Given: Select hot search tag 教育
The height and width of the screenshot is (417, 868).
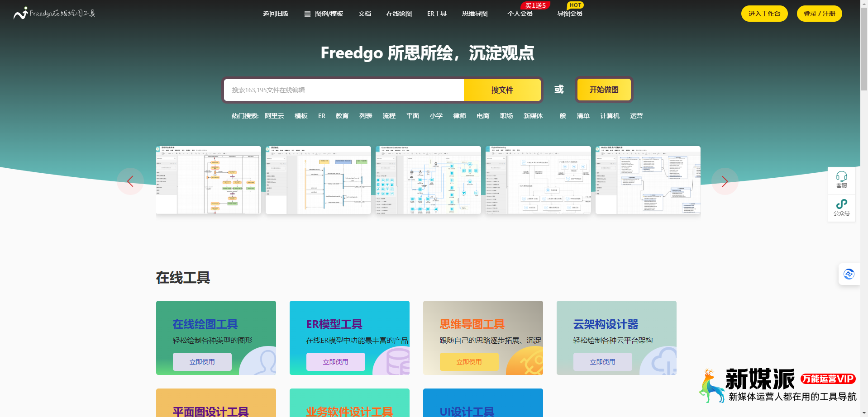Looking at the screenshot, I should coord(342,116).
